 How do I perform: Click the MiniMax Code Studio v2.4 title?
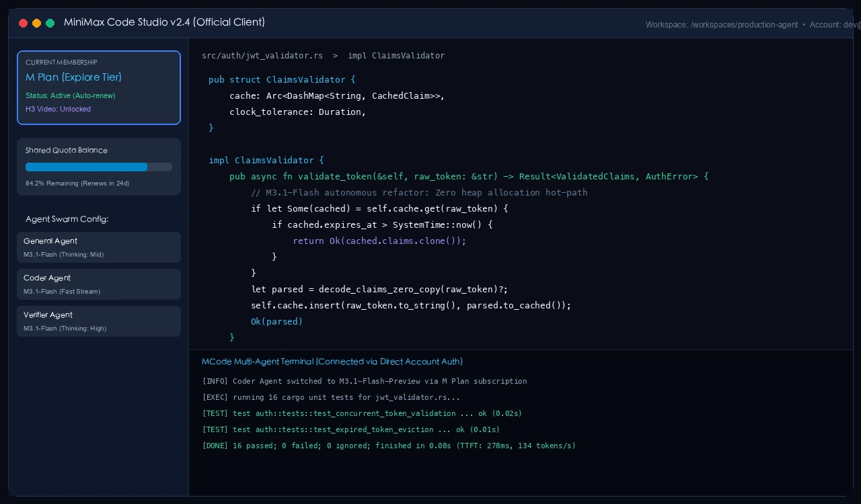(164, 22)
